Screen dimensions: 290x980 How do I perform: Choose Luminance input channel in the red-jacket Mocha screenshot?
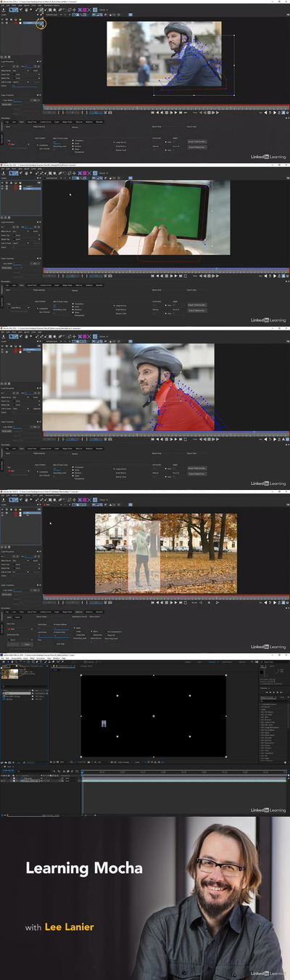pyautogui.click(x=41, y=471)
